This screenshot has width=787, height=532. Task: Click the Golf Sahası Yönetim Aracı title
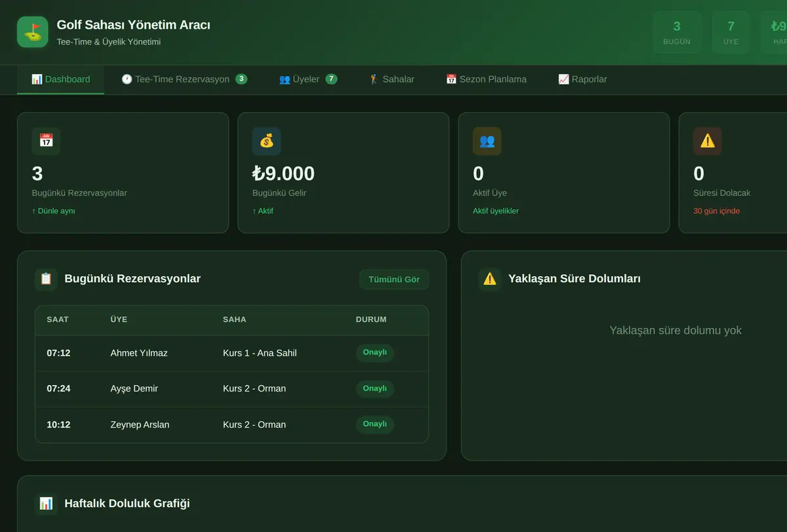(x=134, y=25)
